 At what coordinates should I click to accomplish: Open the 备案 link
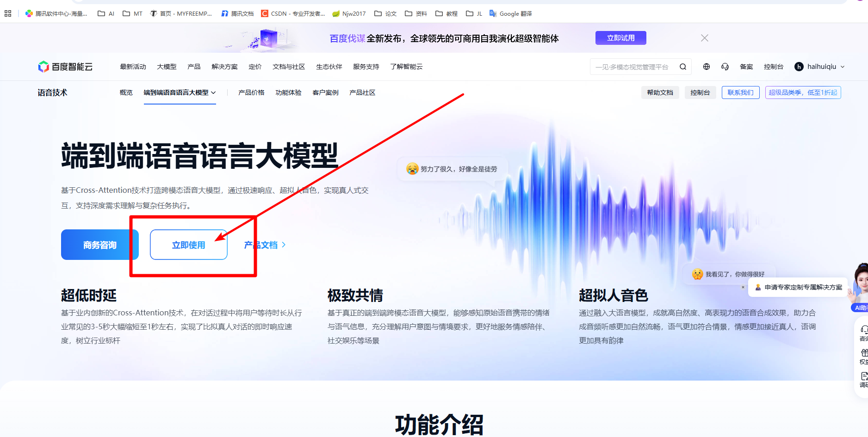pyautogui.click(x=746, y=67)
